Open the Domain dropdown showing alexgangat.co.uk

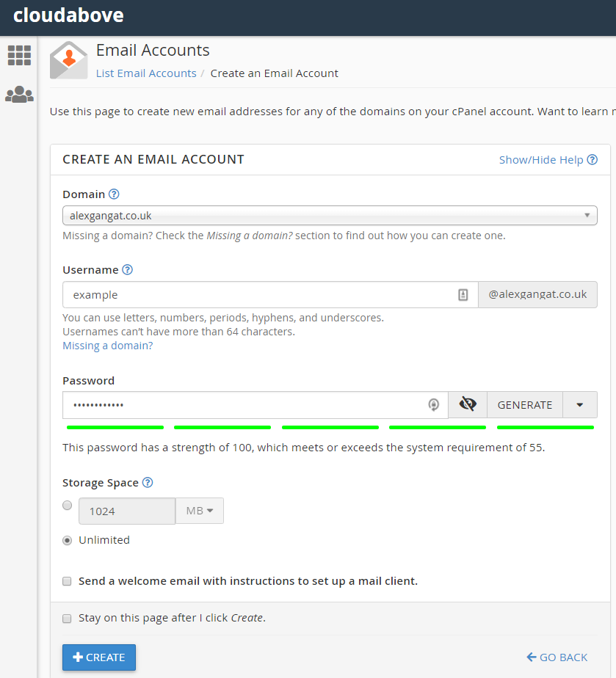tap(330, 216)
